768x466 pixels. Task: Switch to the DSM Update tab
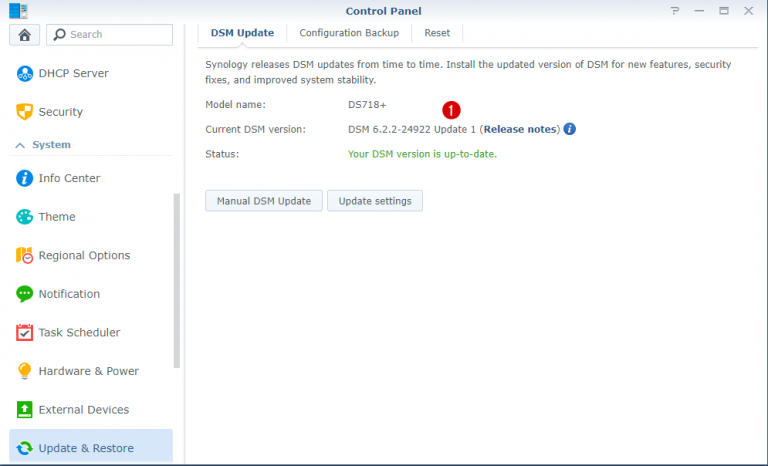tap(242, 33)
